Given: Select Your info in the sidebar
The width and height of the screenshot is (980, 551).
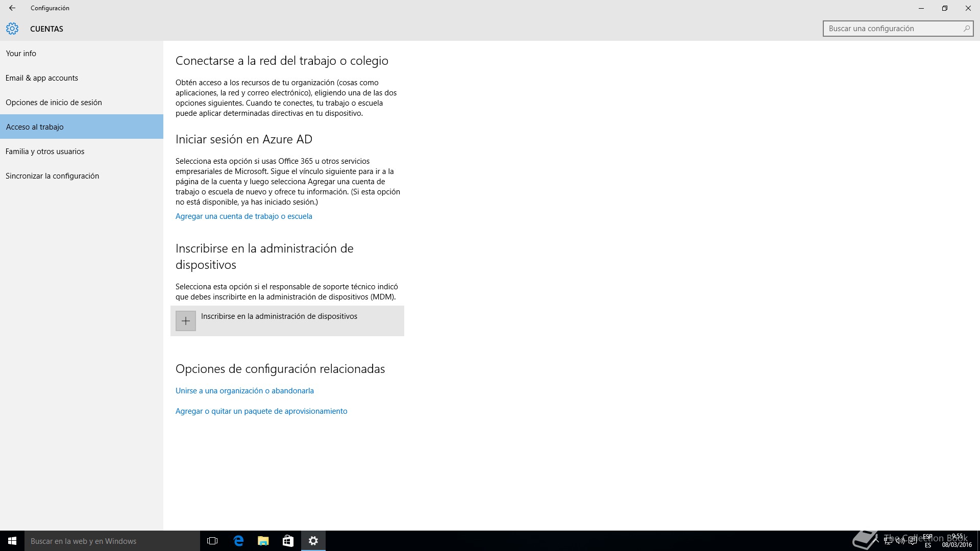Looking at the screenshot, I should (82, 53).
